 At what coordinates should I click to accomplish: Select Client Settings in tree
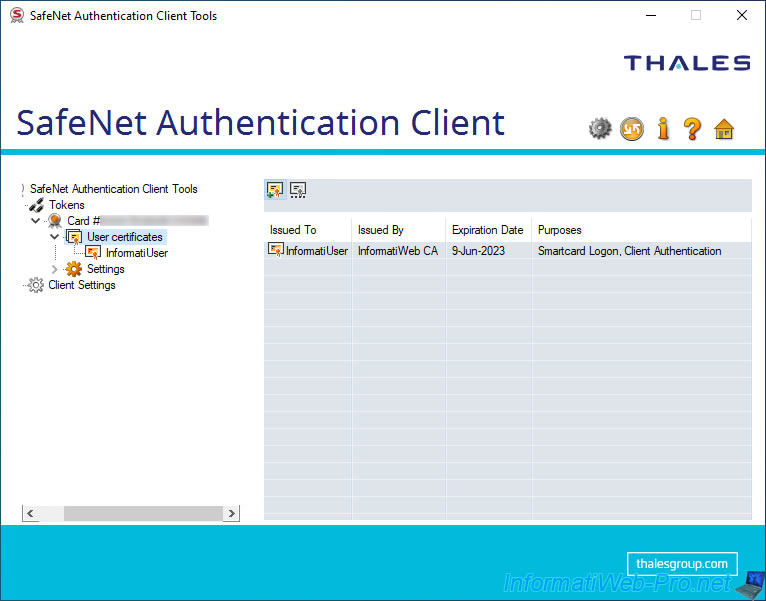[81, 285]
